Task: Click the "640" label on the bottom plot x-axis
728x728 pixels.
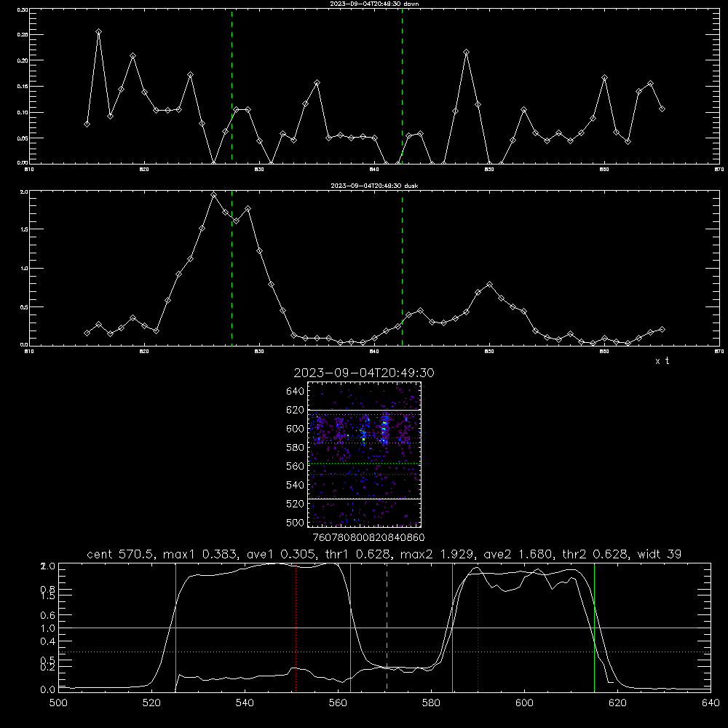Action: click(x=711, y=703)
